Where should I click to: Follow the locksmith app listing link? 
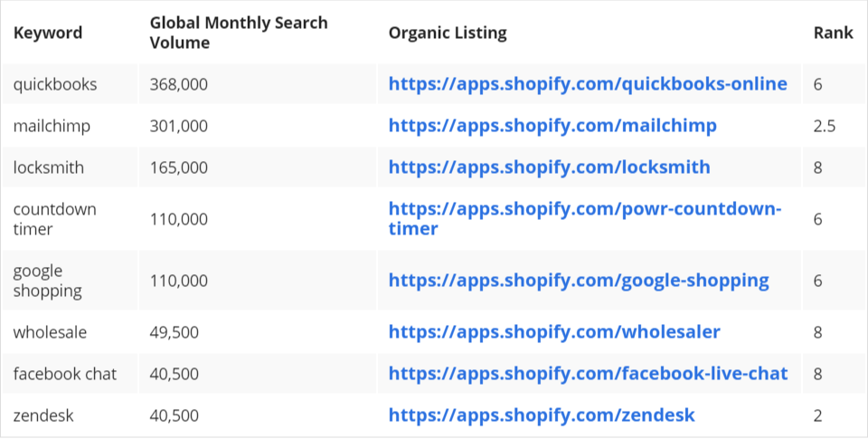pos(549,167)
